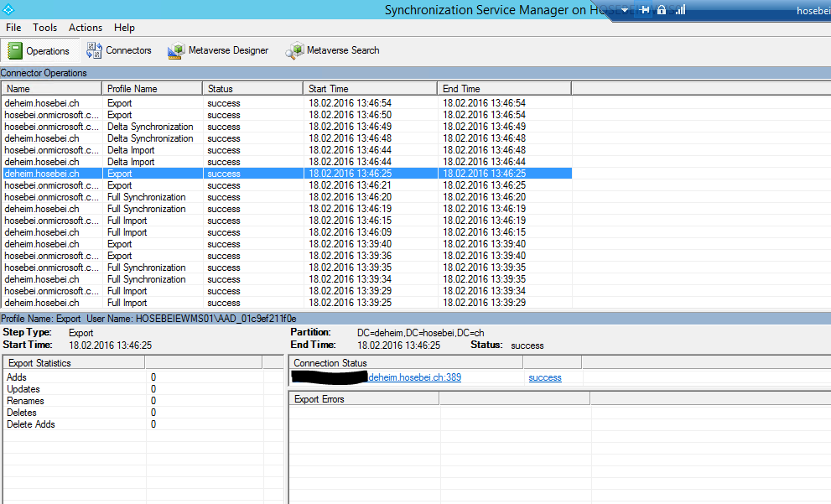
Task: Open the success link under Connection Status
Action: [x=545, y=377]
